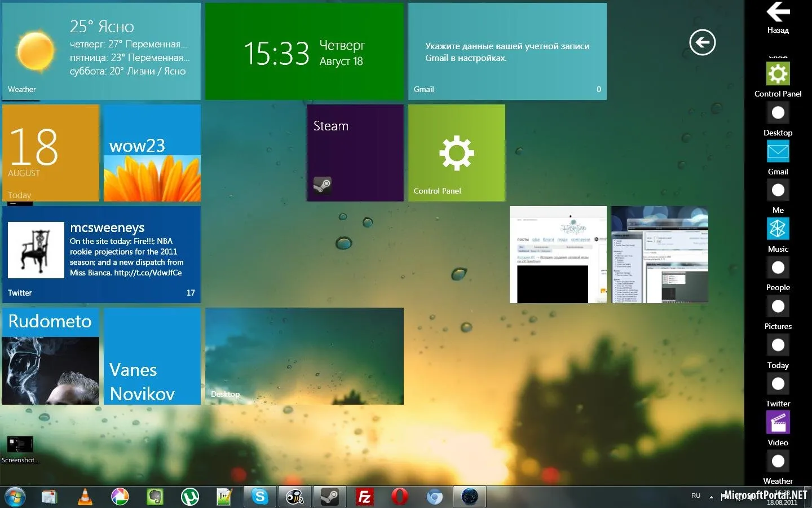Launch Chromium browser from the taskbar

click(434, 497)
